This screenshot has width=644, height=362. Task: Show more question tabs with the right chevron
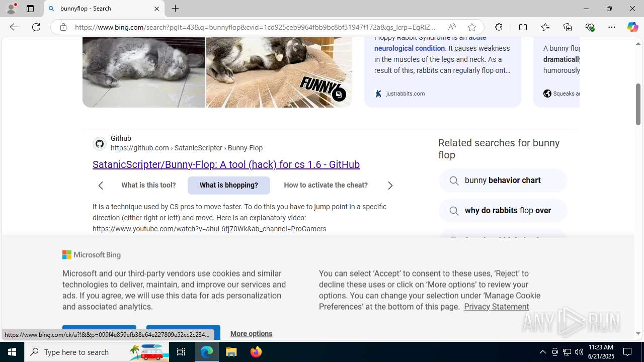pos(390,186)
